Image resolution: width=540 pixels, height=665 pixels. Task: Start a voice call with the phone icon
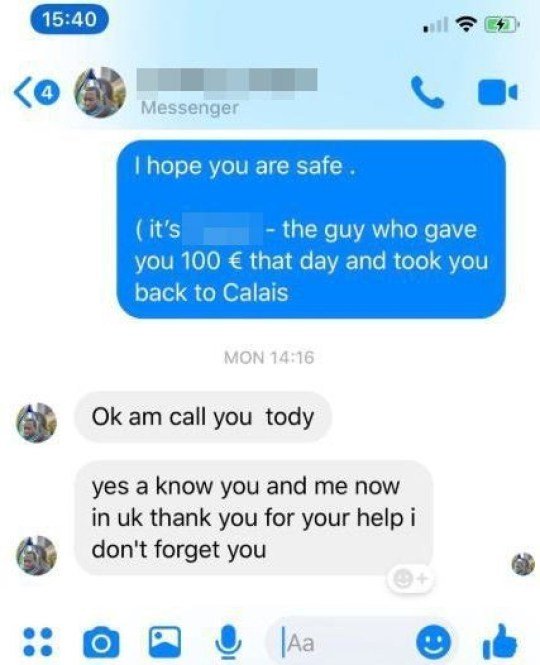click(428, 92)
